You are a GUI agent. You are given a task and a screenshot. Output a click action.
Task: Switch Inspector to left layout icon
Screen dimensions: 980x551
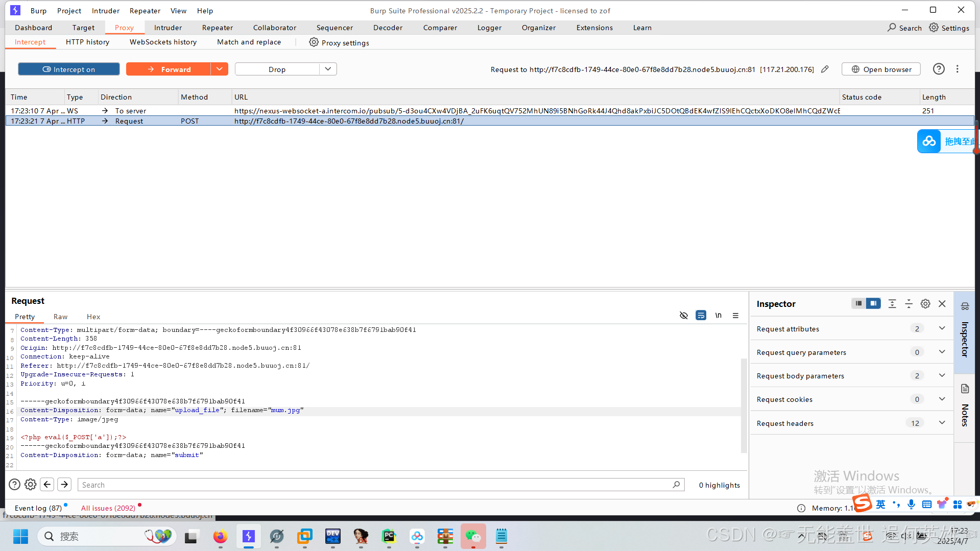point(859,303)
